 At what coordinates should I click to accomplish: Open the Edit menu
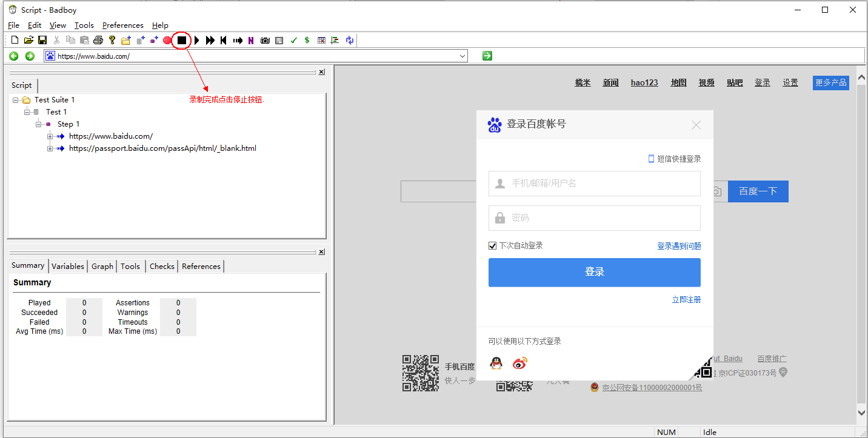[35, 25]
